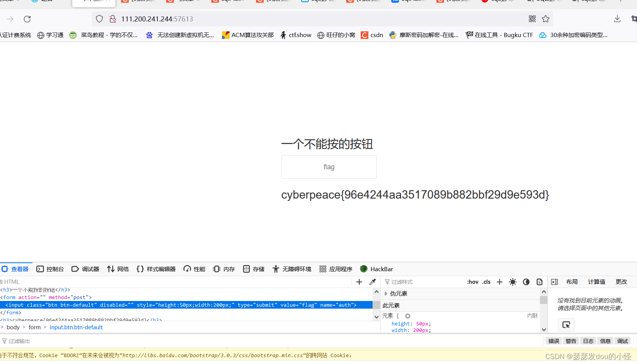637x364 pixels.
Task: Open the 无障碍环境 accessibility tab
Action: (x=292, y=269)
